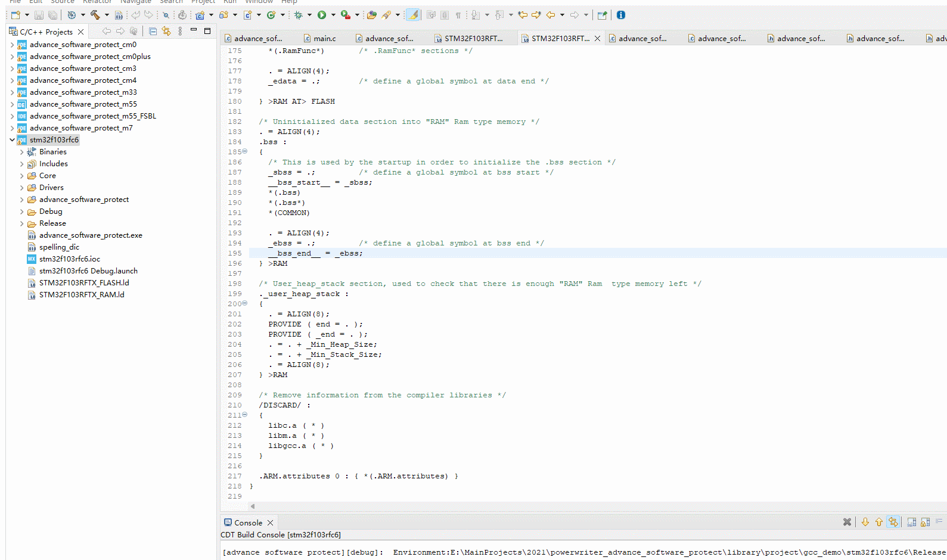Click the Collapse All icon in Projects panel

pyautogui.click(x=153, y=31)
